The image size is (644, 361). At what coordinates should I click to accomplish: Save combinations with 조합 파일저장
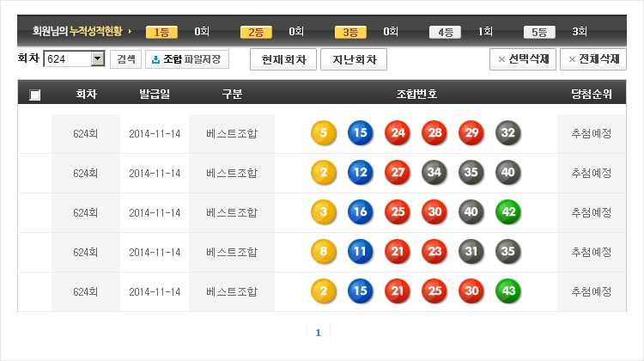[186, 59]
